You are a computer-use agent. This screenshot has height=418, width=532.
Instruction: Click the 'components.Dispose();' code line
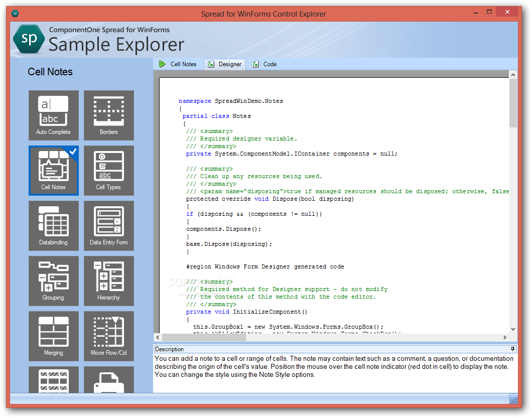coord(223,229)
